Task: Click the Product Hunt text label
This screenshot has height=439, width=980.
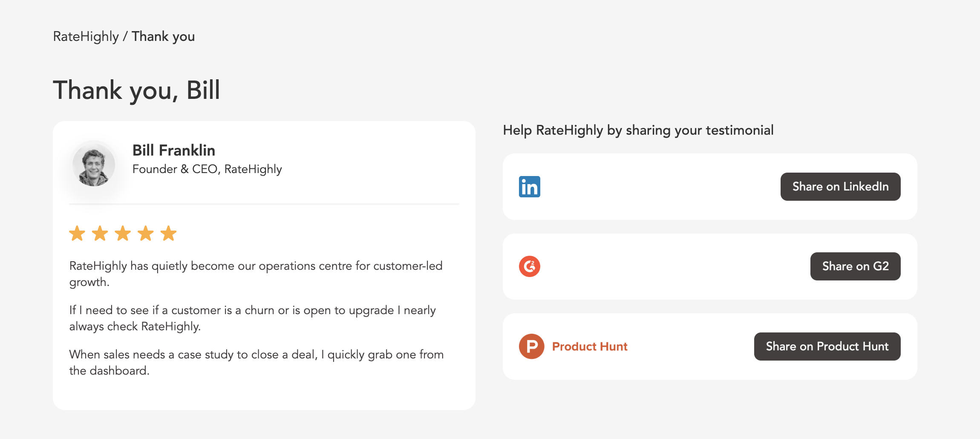Action: pos(590,347)
